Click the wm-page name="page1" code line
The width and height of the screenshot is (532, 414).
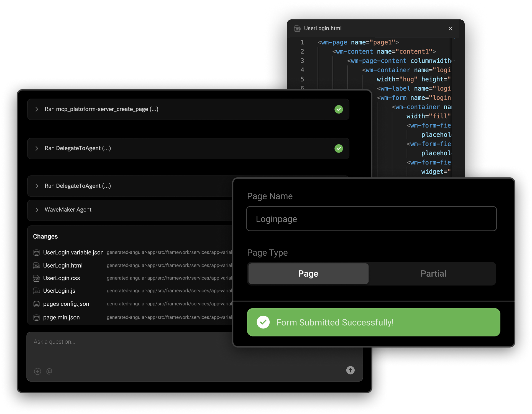pyautogui.click(x=358, y=42)
